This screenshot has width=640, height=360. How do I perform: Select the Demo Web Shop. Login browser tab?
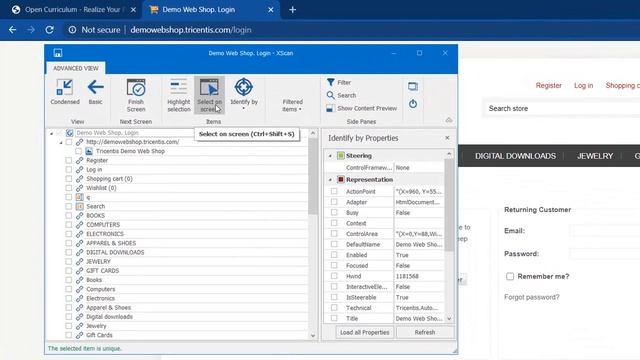click(x=198, y=9)
